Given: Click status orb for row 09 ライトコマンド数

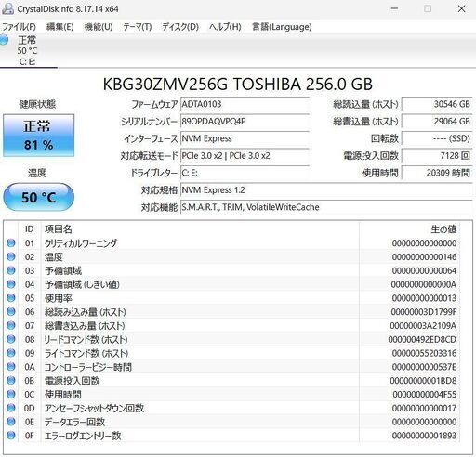Looking at the screenshot, I should point(11,353).
